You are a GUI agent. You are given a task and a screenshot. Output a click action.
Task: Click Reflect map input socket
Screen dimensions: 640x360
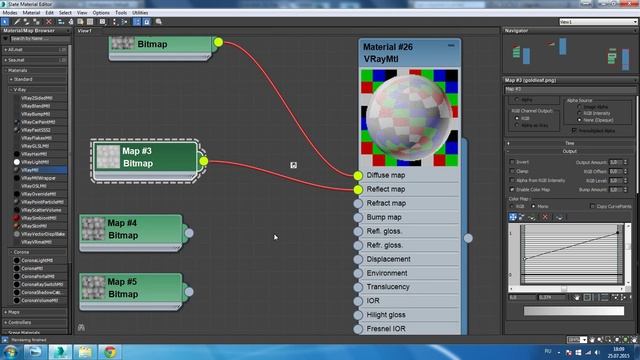(358, 189)
